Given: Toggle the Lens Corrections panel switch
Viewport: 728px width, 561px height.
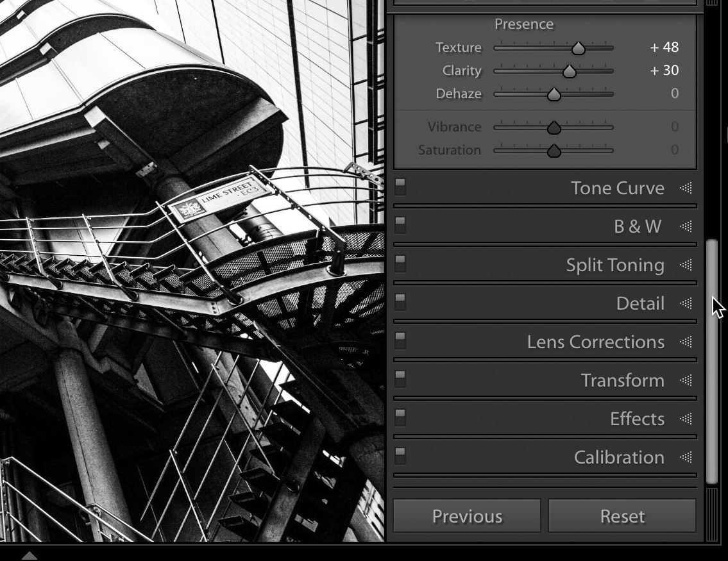Looking at the screenshot, I should point(400,341).
